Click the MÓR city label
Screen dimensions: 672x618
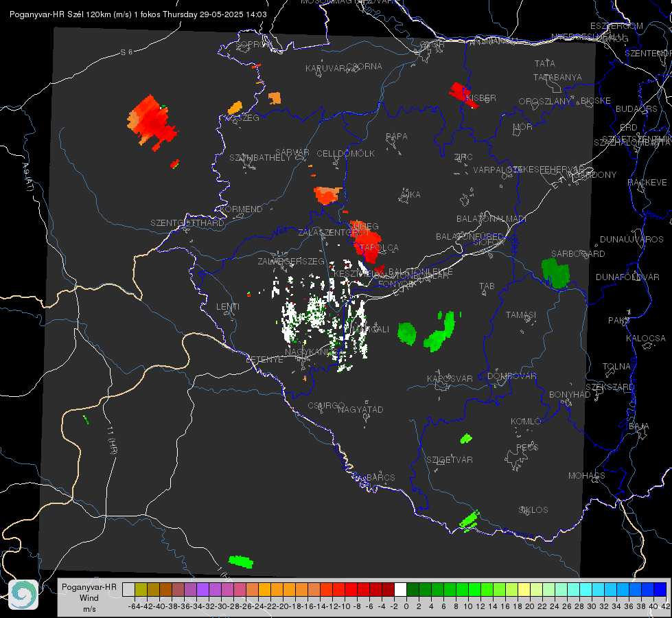coord(523,127)
